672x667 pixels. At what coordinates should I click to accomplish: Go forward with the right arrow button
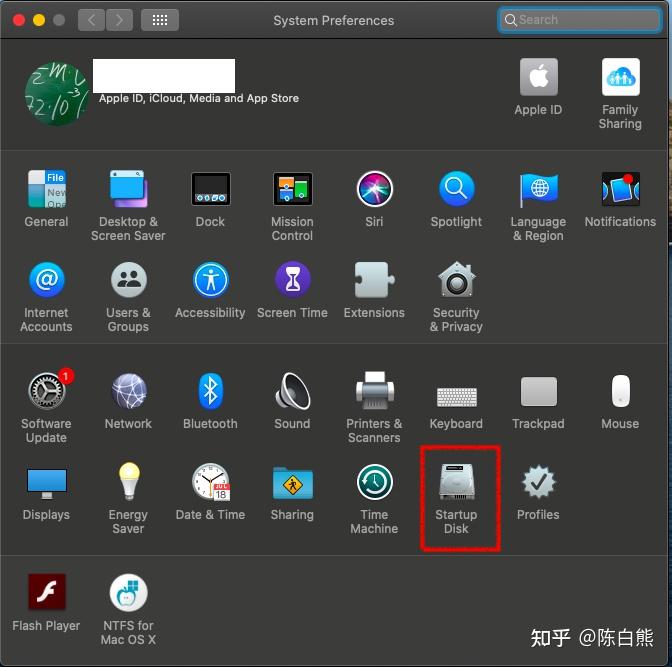tap(119, 20)
